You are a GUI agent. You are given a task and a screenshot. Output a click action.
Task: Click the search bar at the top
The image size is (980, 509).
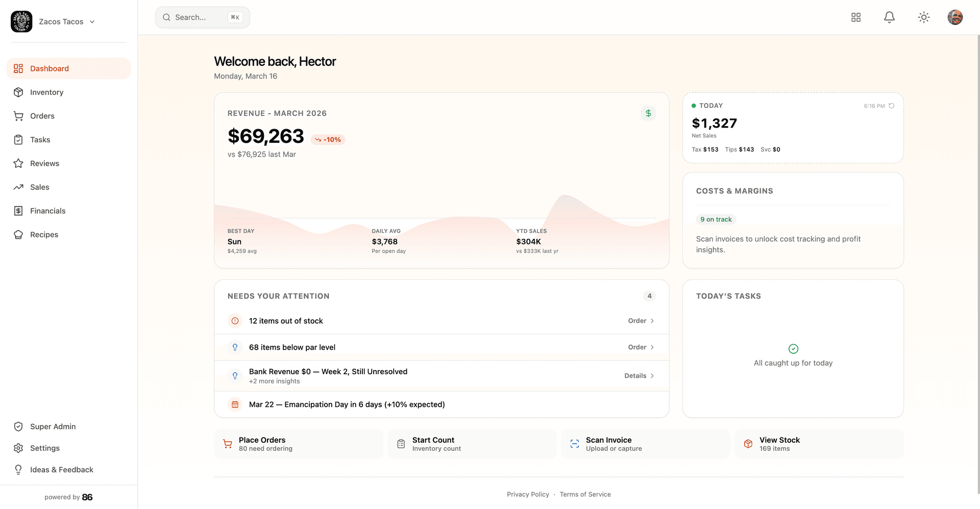[202, 17]
